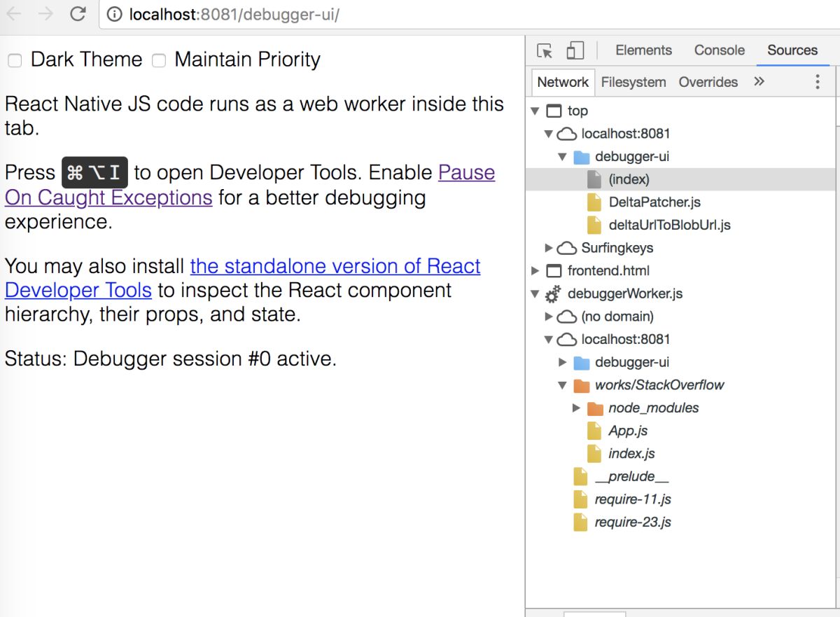Click the index.js yellow file icon

pos(594,454)
